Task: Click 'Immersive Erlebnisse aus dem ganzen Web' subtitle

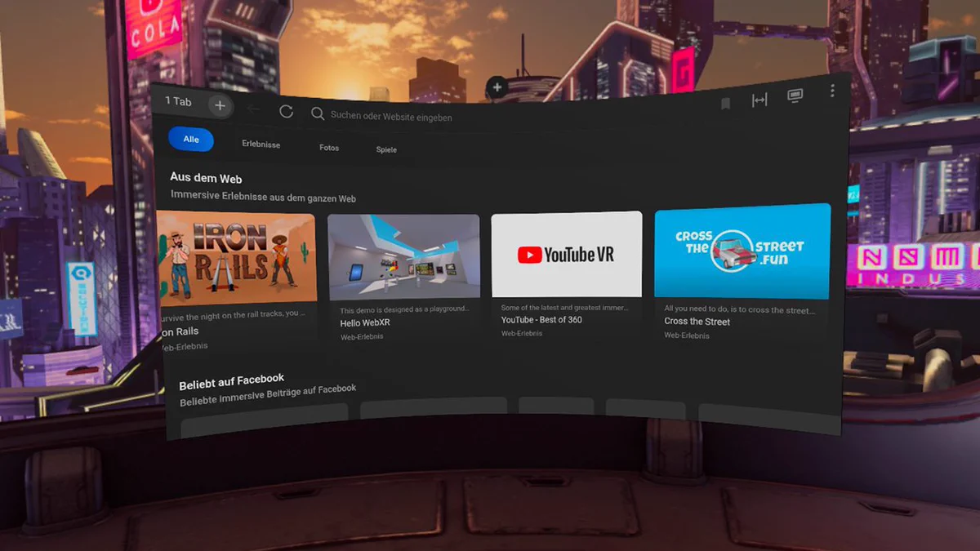Action: point(263,197)
